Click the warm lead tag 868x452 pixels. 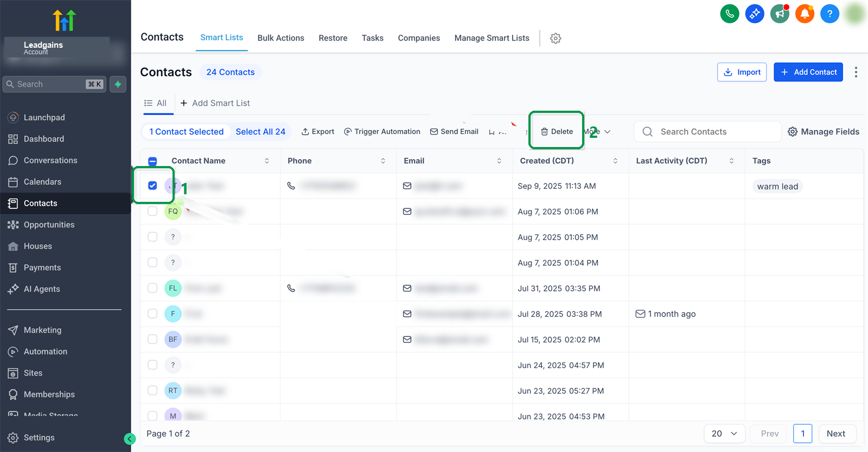pyautogui.click(x=777, y=186)
